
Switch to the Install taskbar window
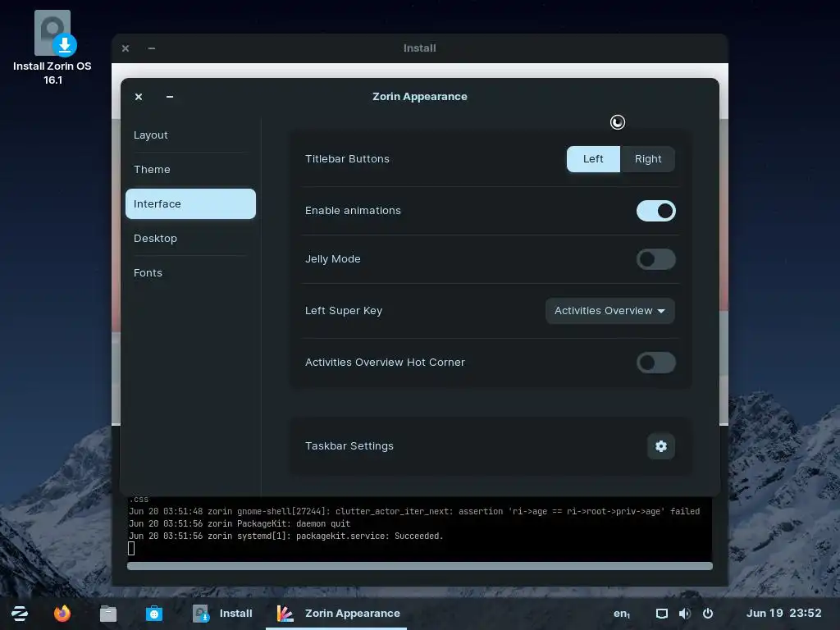point(223,614)
